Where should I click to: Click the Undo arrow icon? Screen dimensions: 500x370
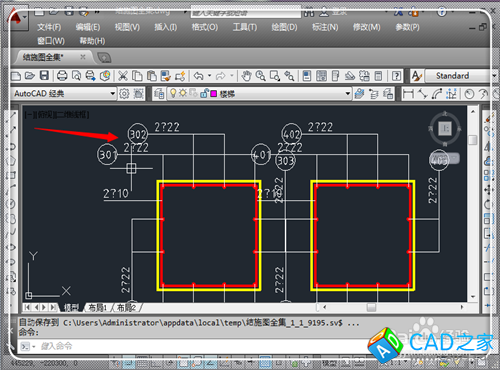[x=198, y=76]
